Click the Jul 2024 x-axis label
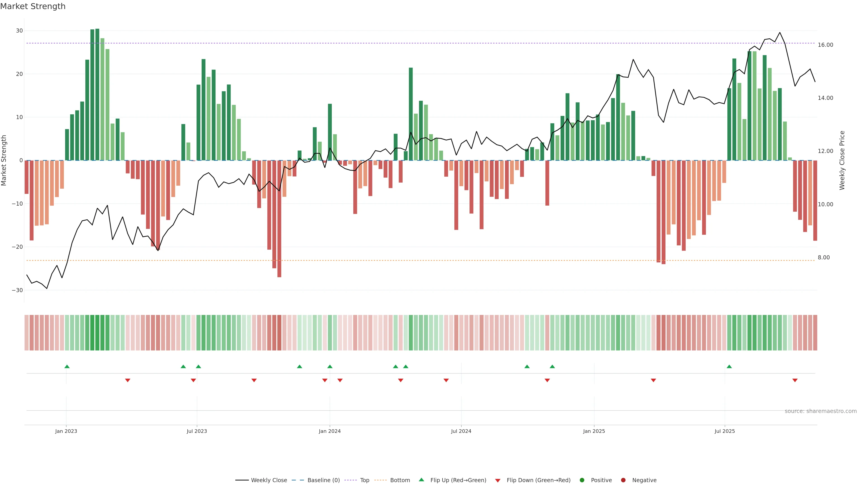The height and width of the screenshot is (488, 868). (x=461, y=431)
